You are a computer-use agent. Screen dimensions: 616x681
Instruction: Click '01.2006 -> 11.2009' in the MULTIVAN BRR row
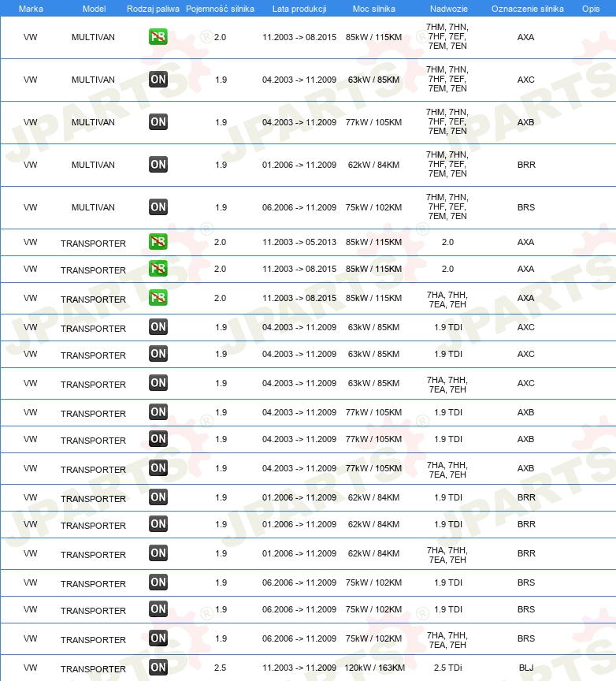pos(299,165)
